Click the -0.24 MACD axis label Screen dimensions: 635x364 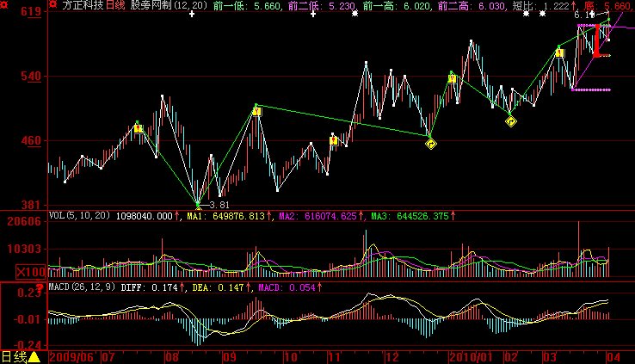[28, 345]
